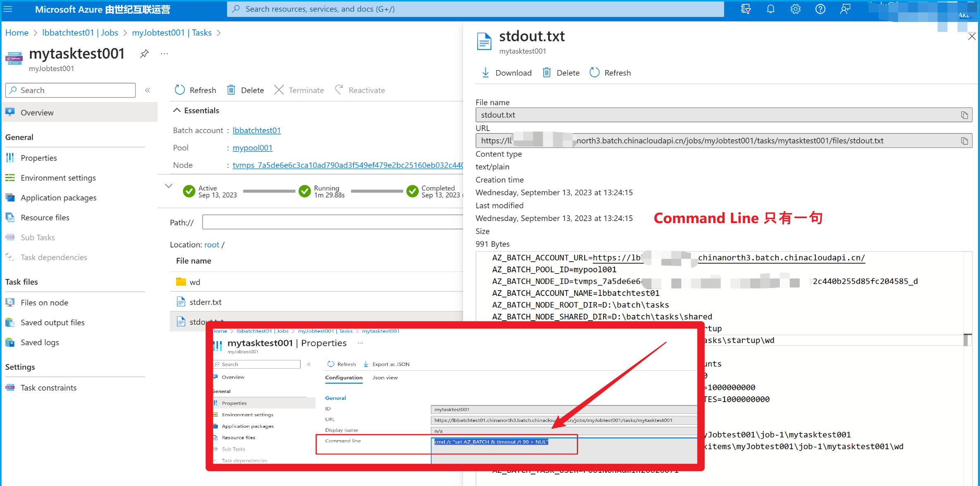Open the mypool001 pool link
Screen dimensions: 980x486
(x=252, y=148)
